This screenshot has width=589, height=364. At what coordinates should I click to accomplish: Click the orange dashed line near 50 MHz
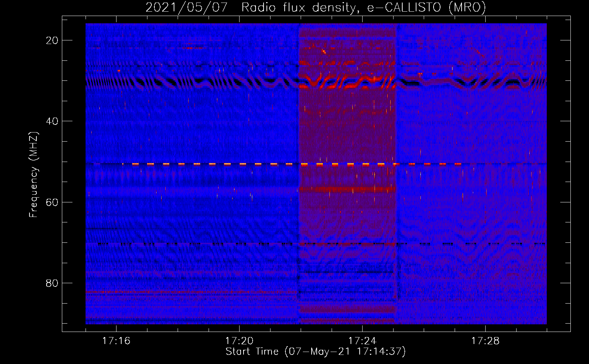[x=291, y=164]
